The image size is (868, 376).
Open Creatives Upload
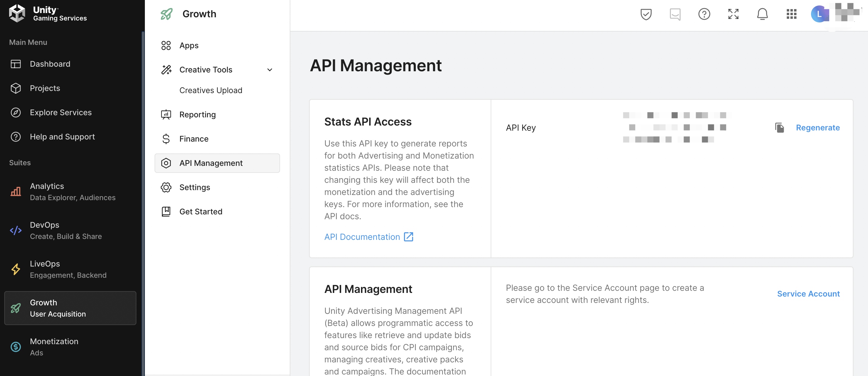[211, 90]
